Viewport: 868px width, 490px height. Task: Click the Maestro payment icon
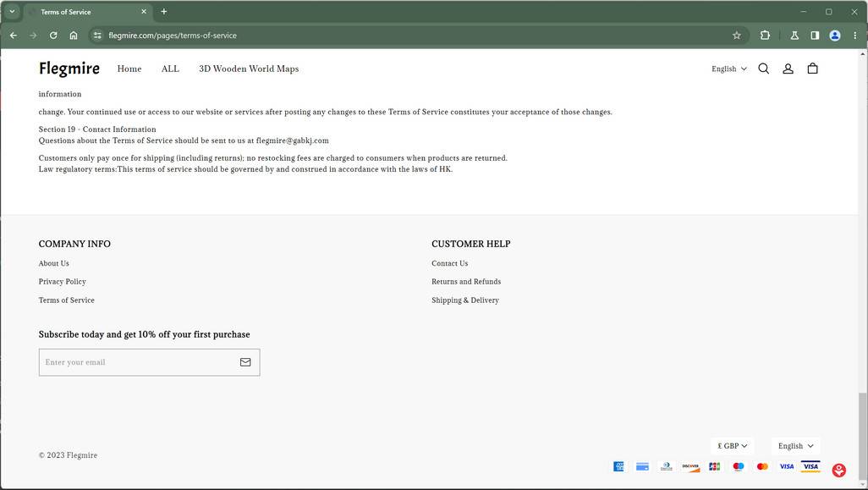point(739,467)
